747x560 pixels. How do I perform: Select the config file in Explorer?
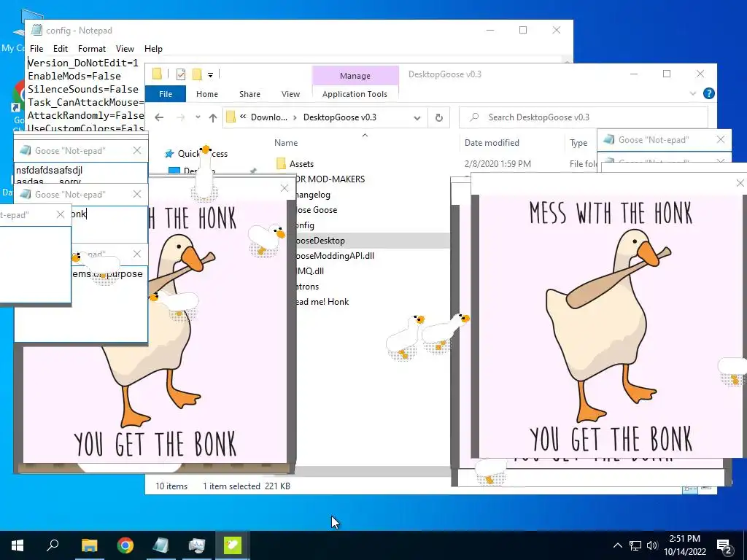pos(305,225)
